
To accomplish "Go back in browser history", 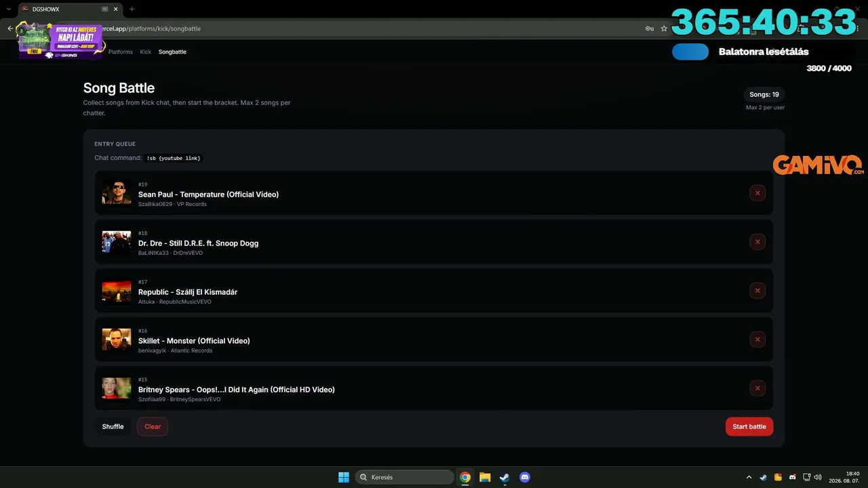I will (10, 28).
